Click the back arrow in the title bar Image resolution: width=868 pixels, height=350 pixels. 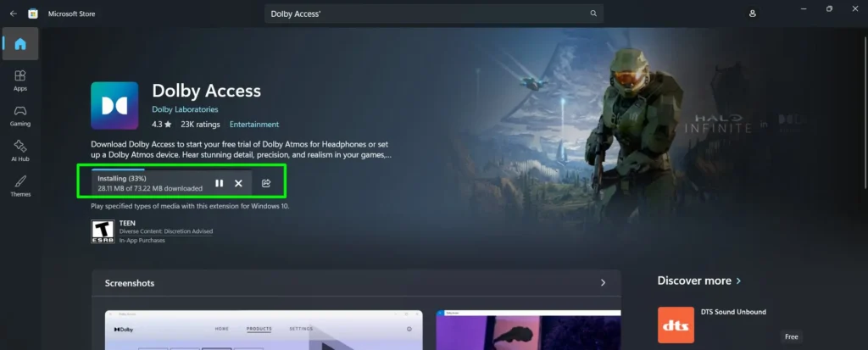pos(13,14)
